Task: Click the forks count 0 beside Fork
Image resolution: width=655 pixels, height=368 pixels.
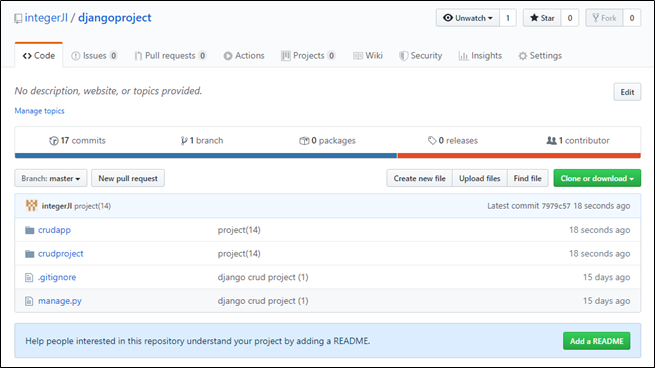Action: coord(632,18)
